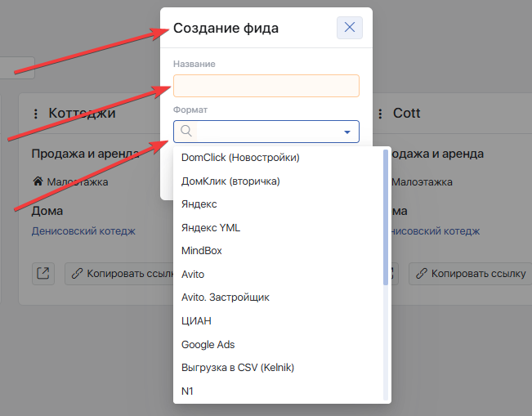The image size is (532, 416).
Task: Click the magnifier icon in Формат field
Action: pos(186,132)
